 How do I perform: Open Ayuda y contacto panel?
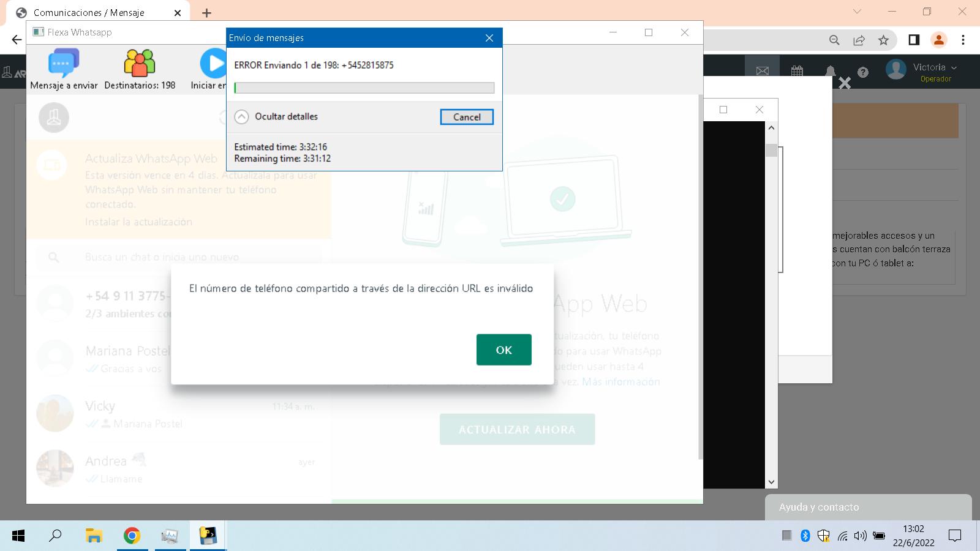[868, 507]
